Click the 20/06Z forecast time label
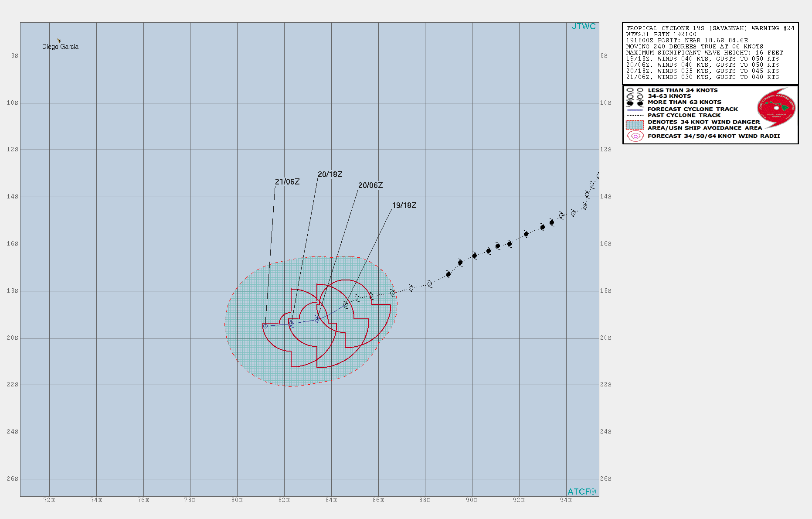The width and height of the screenshot is (812, 519). click(x=370, y=185)
